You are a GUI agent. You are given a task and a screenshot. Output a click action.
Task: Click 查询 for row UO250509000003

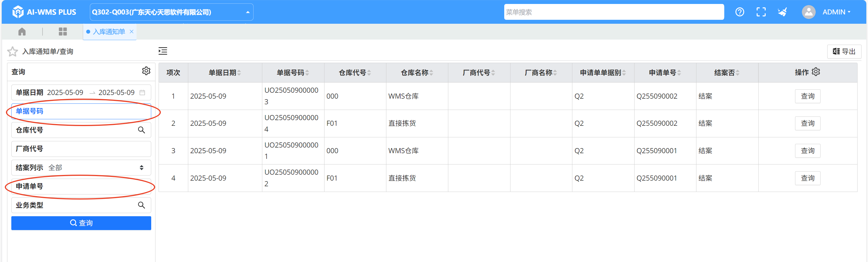point(807,96)
